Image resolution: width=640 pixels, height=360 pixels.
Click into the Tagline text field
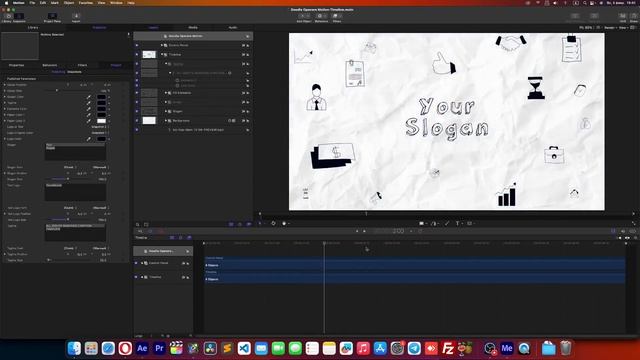tap(75, 233)
